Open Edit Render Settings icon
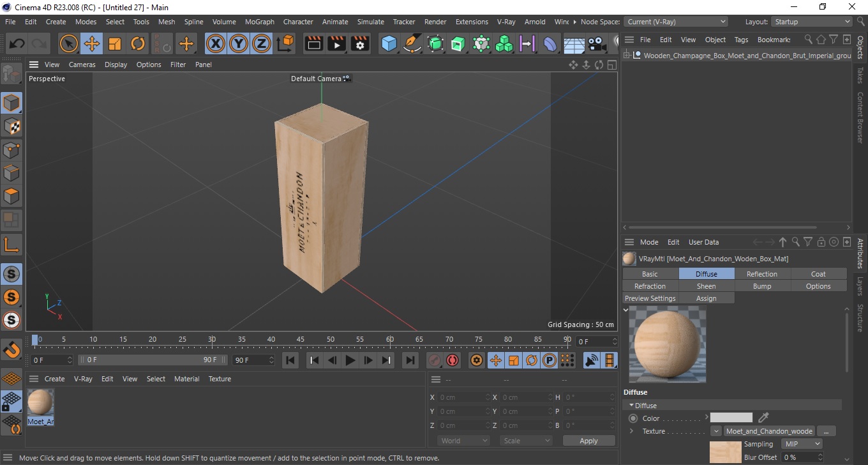The height and width of the screenshot is (465, 868). (x=361, y=44)
